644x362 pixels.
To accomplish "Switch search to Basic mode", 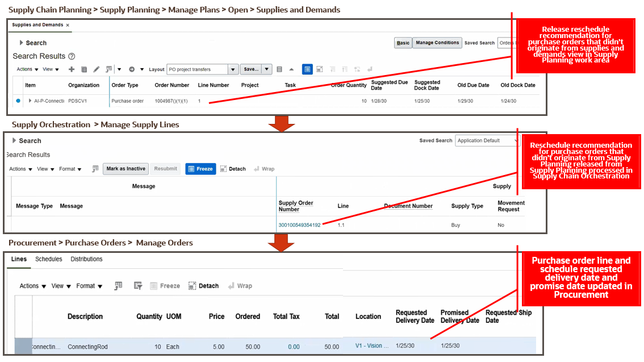I will [403, 43].
